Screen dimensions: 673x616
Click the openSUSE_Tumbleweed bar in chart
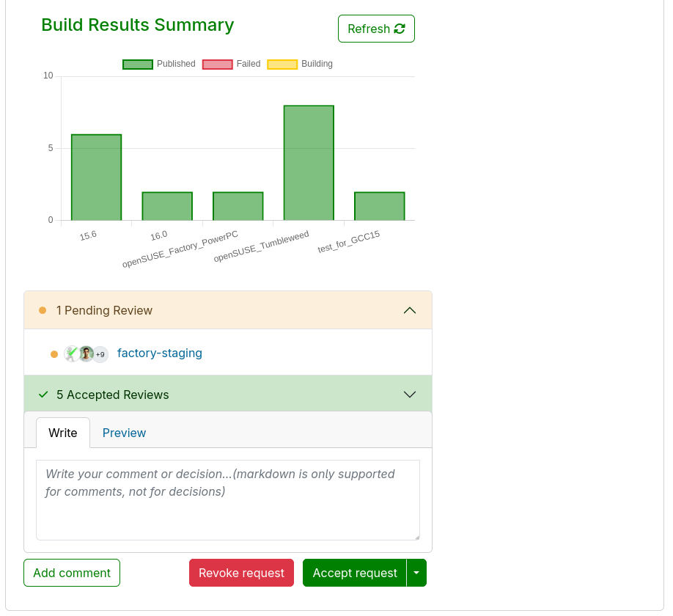(x=309, y=163)
